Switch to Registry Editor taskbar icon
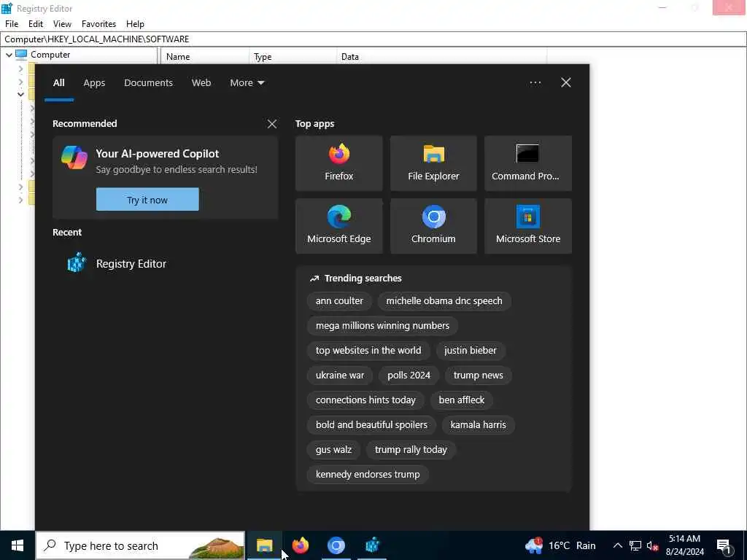 tap(372, 545)
